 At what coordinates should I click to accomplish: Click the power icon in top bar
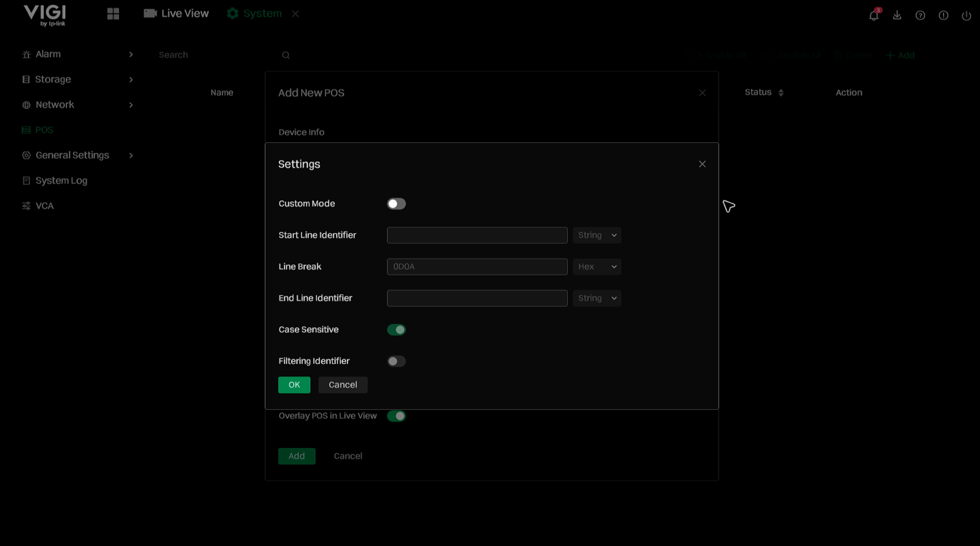point(966,15)
